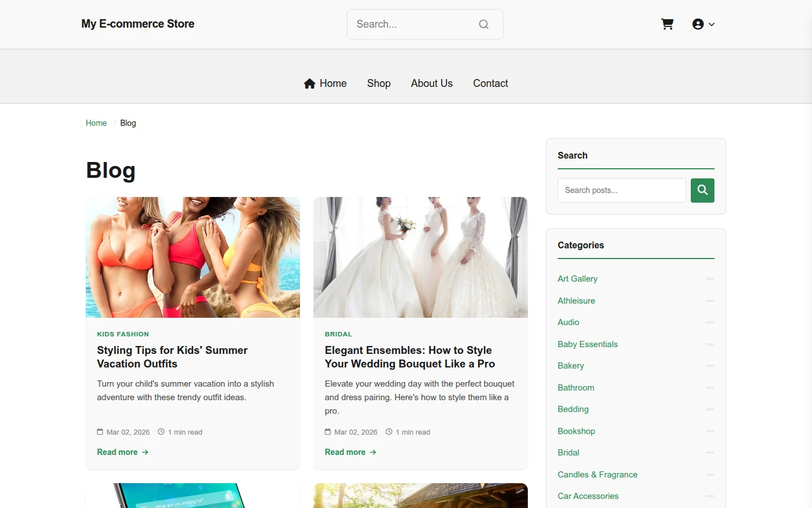This screenshot has height=508, width=812.
Task: Choose Bridal in the Categories sidebar
Action: coord(568,453)
